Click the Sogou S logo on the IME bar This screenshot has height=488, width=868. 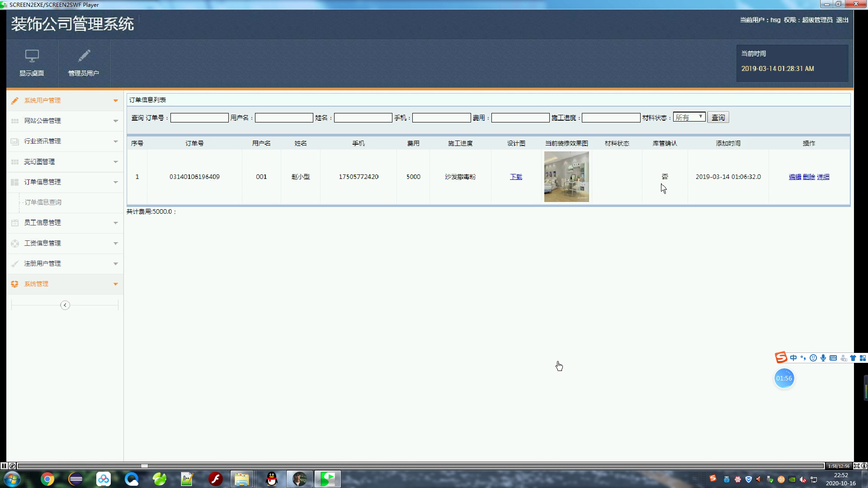click(x=781, y=357)
